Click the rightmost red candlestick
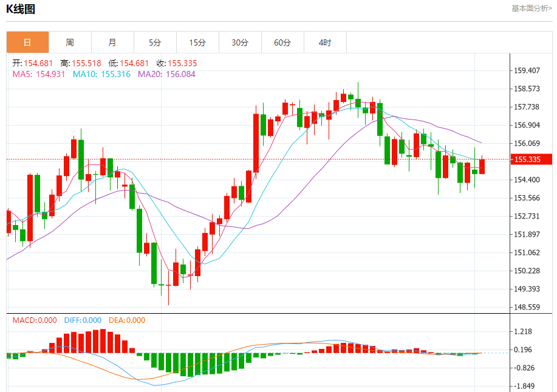Screen dimensions: 557x392 tap(482, 166)
